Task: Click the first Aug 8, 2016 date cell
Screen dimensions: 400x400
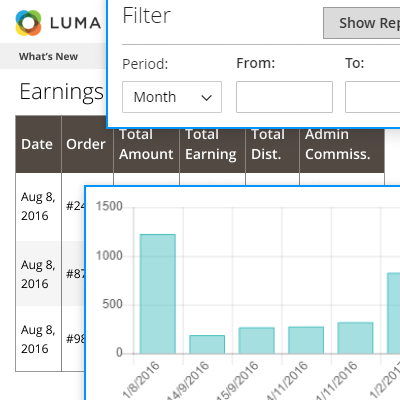Action: tap(38, 206)
